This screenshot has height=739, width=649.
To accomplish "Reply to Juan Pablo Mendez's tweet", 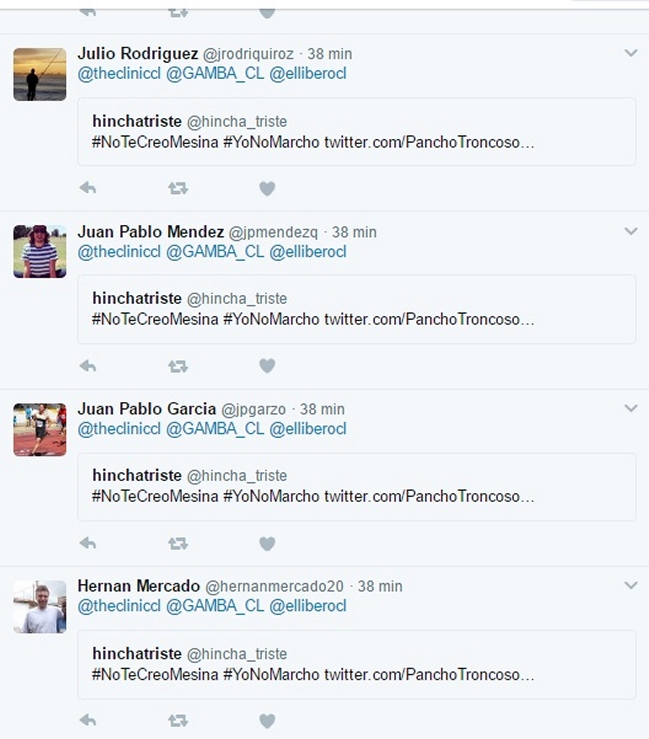I will [88, 366].
